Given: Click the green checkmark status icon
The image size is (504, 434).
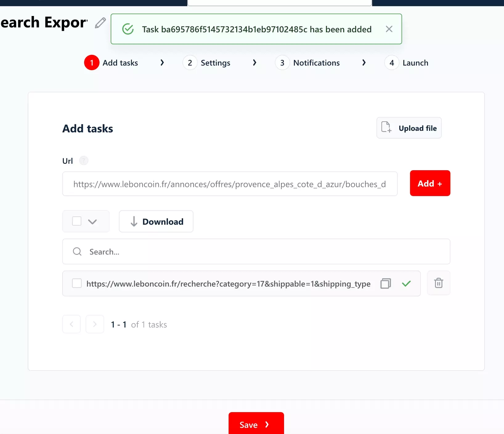Looking at the screenshot, I should 406,283.
